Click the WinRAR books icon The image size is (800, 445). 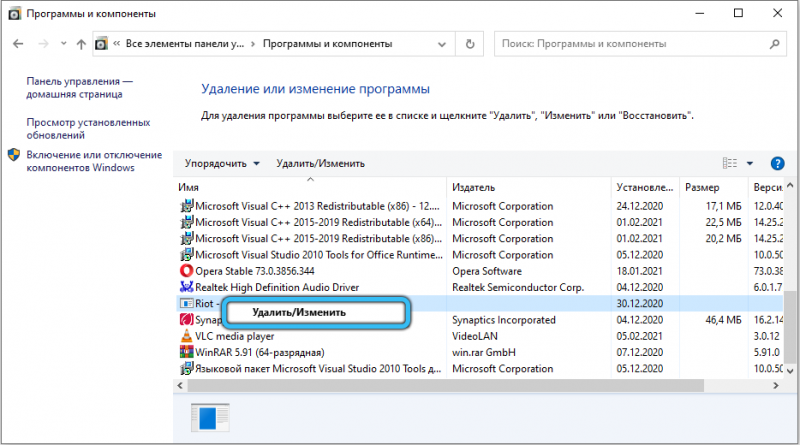point(187,352)
